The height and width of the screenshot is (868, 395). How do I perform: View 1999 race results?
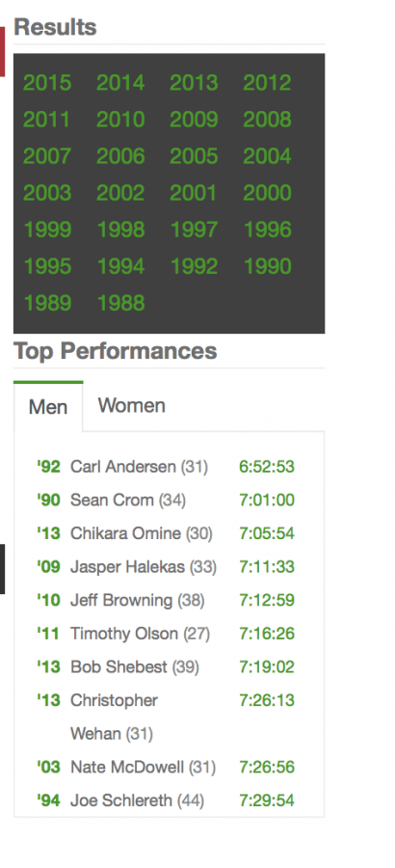pyautogui.click(x=47, y=230)
